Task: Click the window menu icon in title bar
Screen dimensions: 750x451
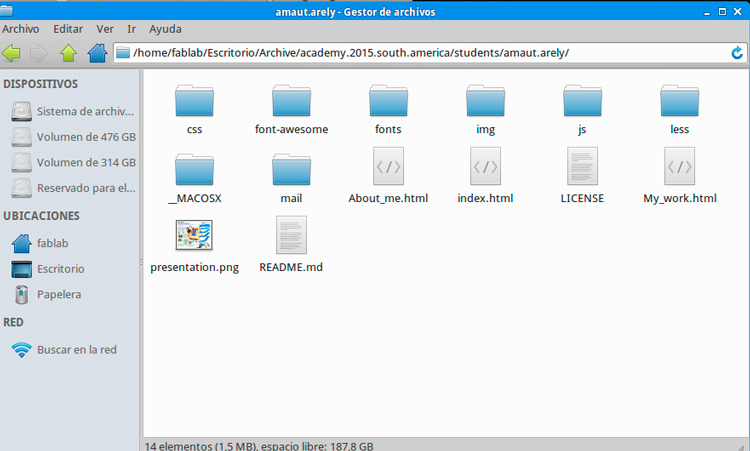Action: coord(6,11)
